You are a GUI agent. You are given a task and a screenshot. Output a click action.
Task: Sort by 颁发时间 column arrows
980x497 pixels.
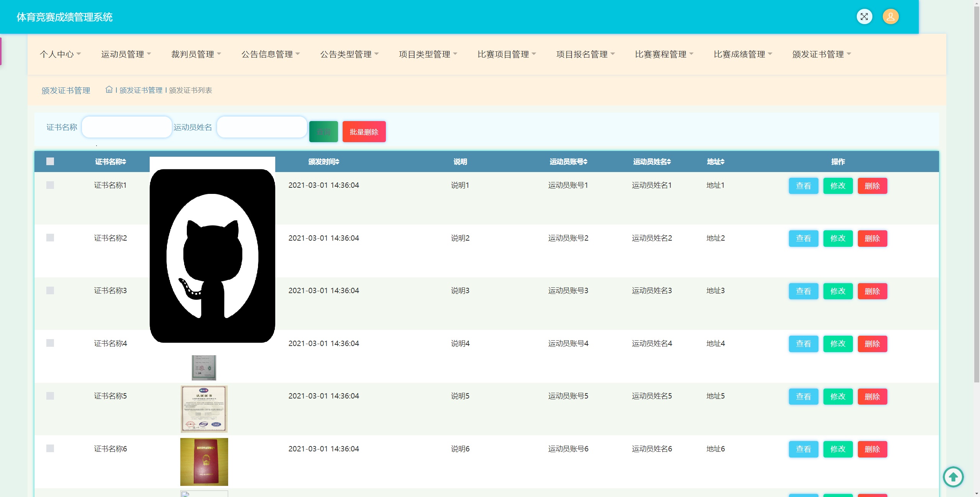(337, 162)
